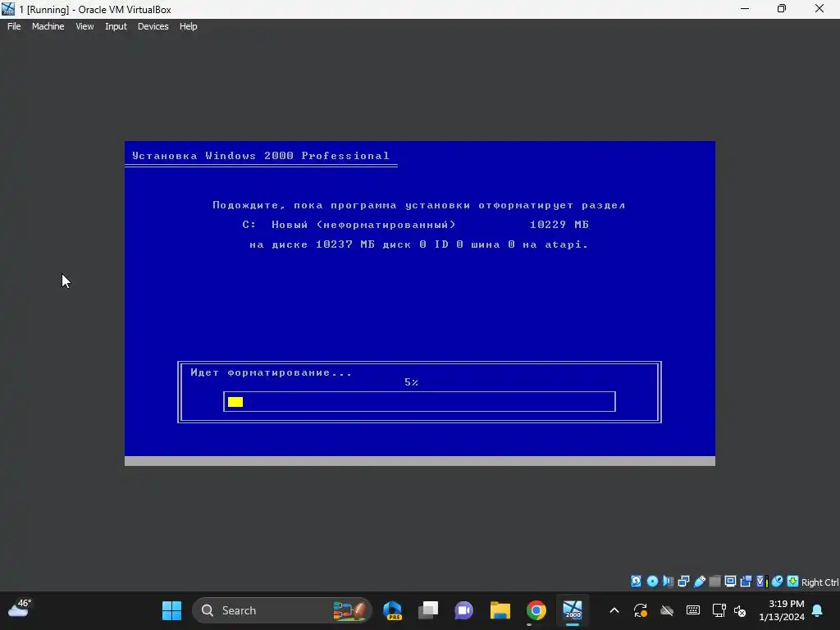
Task: Click the 'Установка Windows 2000 Professional' heading
Action: (261, 156)
